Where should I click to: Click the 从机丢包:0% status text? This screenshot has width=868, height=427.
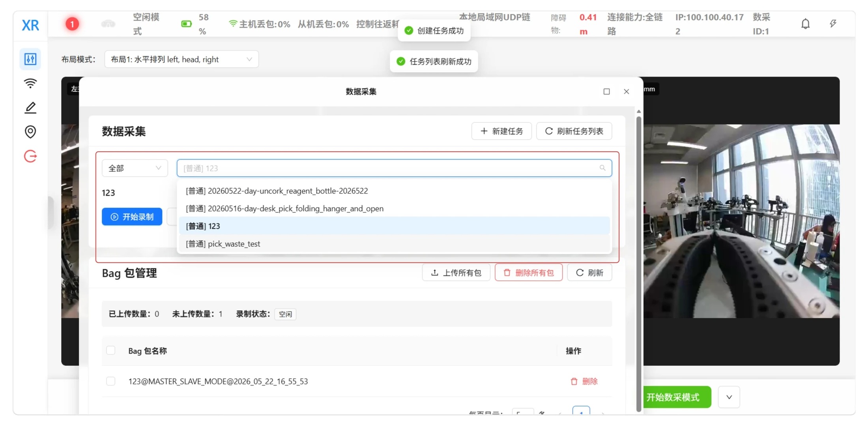[323, 24]
